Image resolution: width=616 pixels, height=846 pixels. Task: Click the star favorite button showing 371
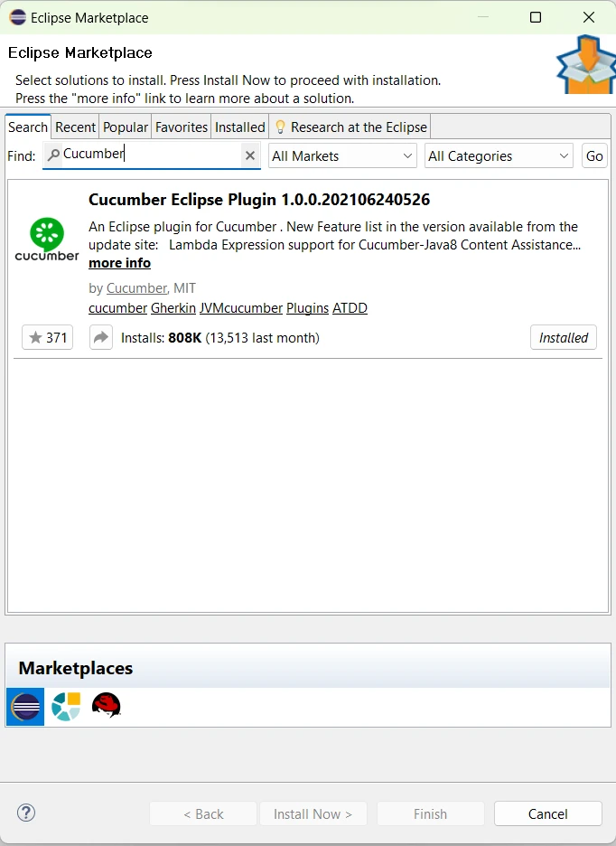pyautogui.click(x=48, y=338)
